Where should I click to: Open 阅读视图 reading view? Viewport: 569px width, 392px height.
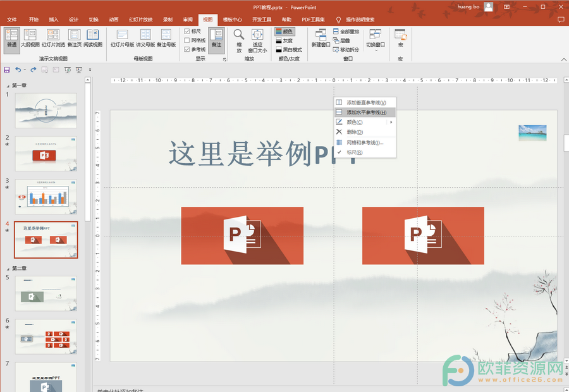[93, 39]
